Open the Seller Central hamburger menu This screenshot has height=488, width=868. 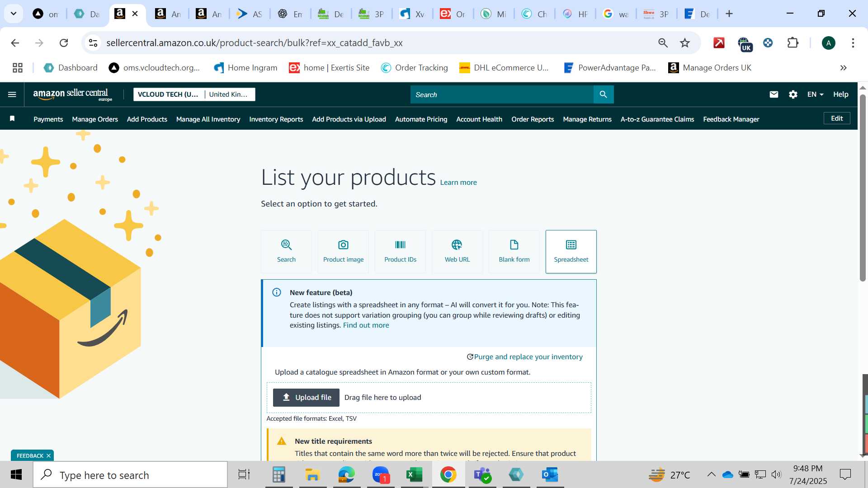point(12,94)
